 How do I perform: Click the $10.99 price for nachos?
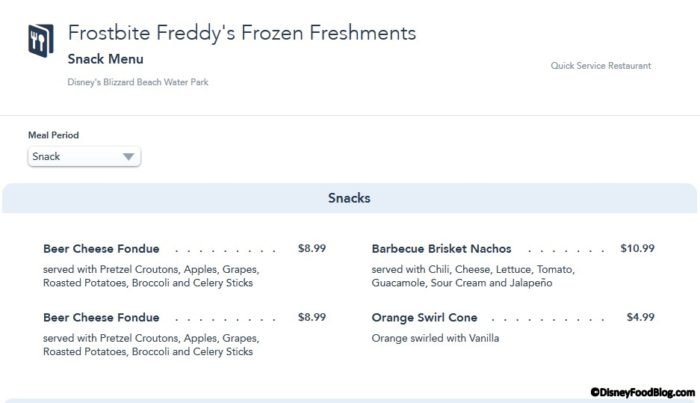click(637, 249)
